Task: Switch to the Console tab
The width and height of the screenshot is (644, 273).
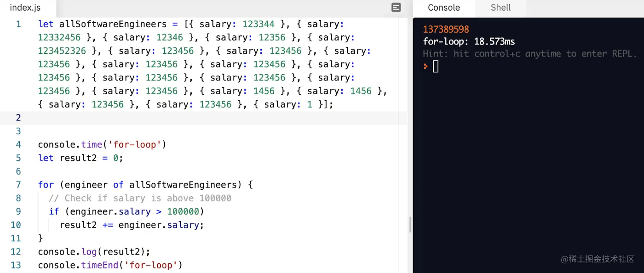Action: 443,8
